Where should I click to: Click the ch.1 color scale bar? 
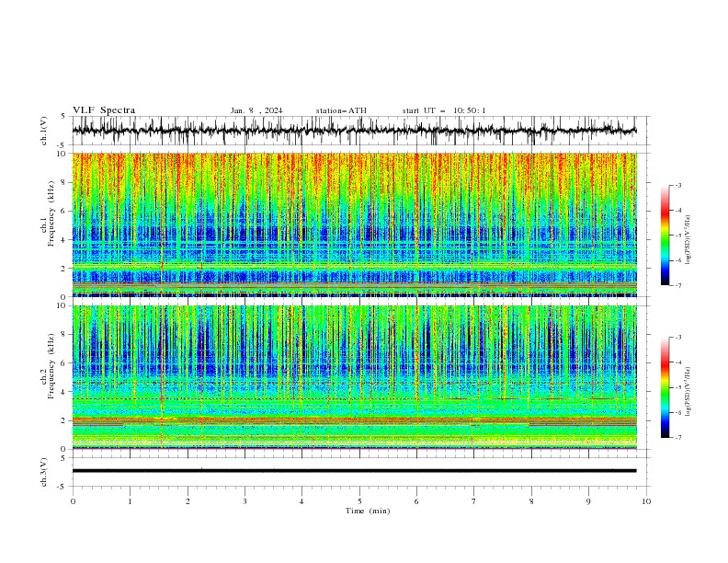(665, 236)
